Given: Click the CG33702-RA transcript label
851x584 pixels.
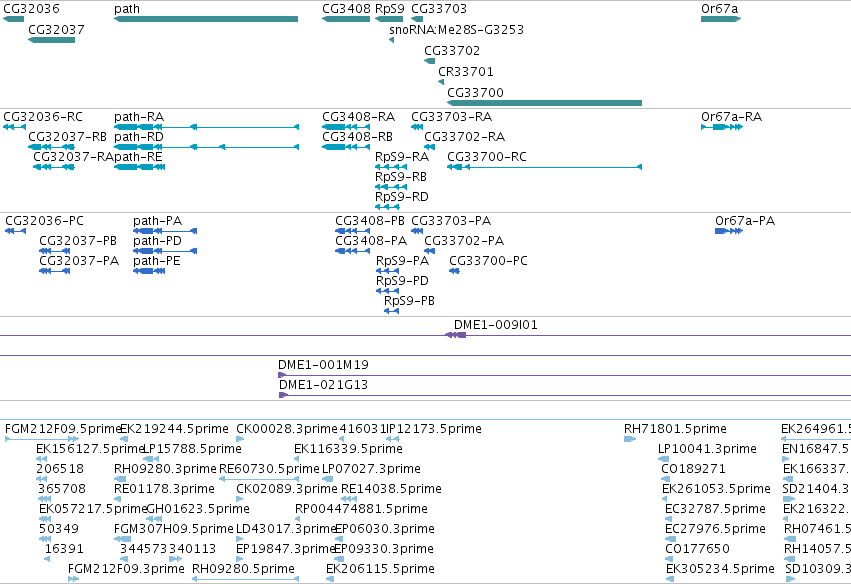Looking at the screenshot, I should 465,137.
